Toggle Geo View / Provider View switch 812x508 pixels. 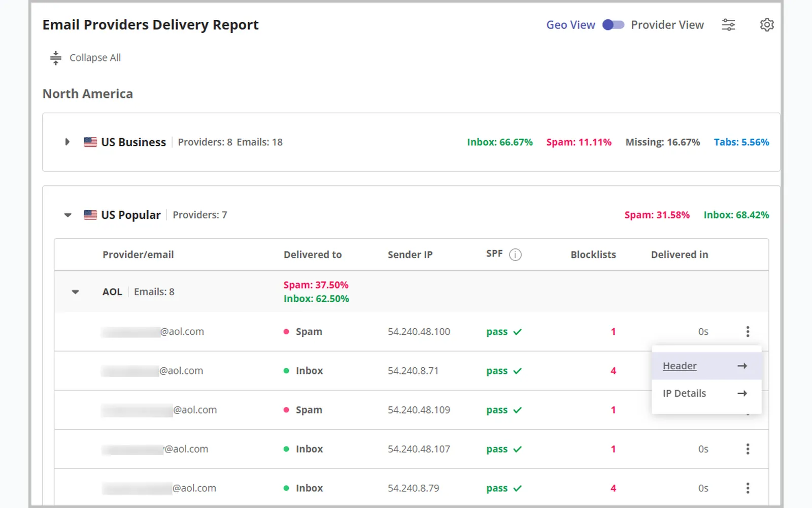point(613,25)
